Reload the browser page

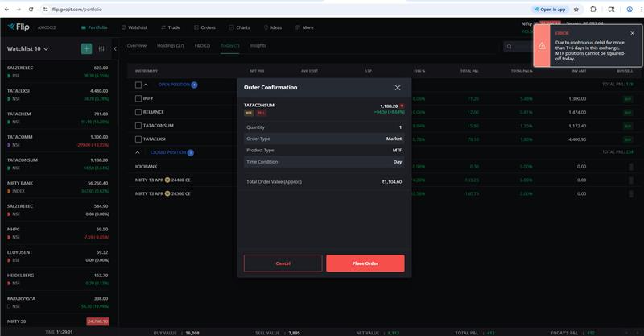coord(31,9)
